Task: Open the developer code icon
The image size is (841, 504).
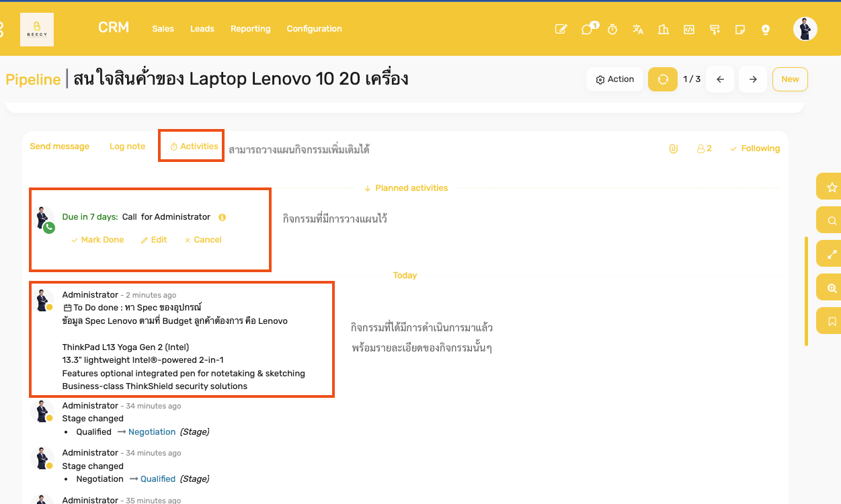Action: (689, 29)
